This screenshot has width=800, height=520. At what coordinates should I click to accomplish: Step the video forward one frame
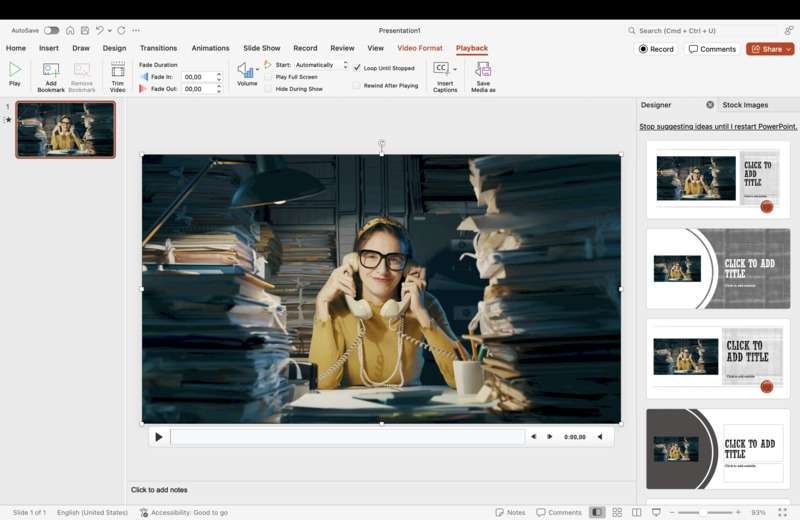pos(549,437)
